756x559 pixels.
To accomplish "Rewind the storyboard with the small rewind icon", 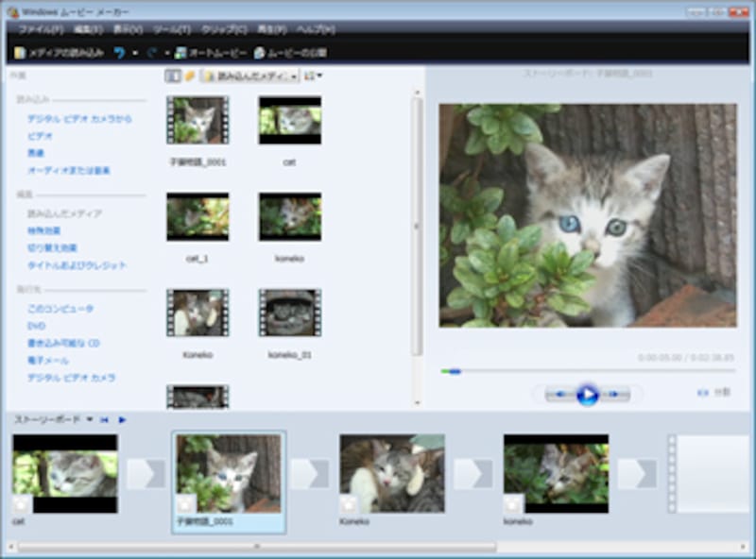I will tap(104, 419).
